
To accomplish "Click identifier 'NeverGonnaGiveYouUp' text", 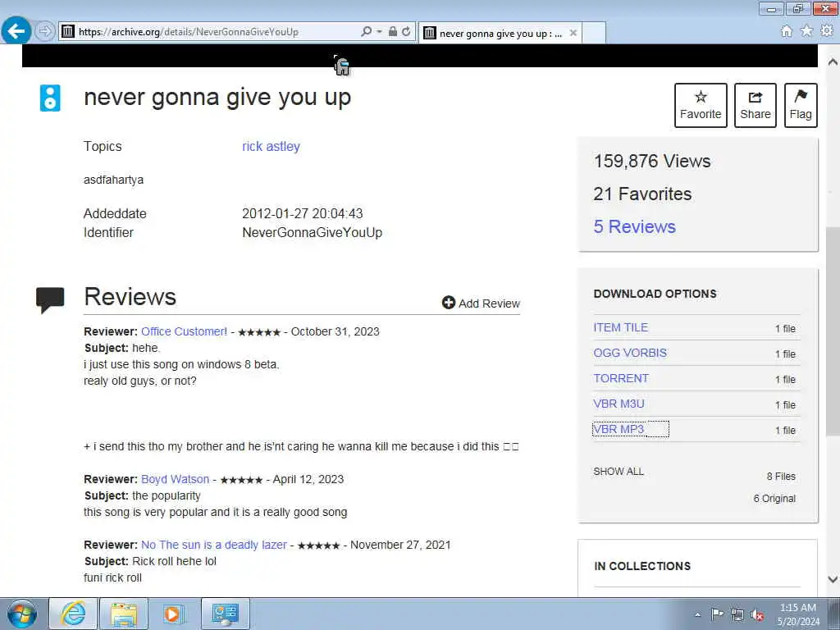I will [x=313, y=232].
